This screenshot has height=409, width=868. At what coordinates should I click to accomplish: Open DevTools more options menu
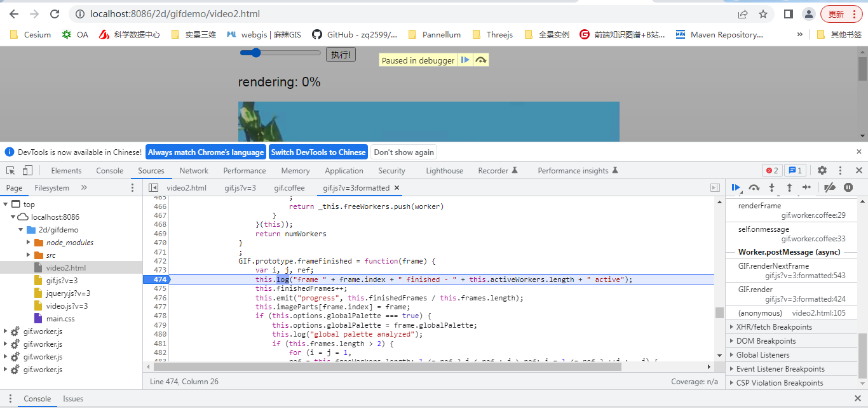coord(840,170)
